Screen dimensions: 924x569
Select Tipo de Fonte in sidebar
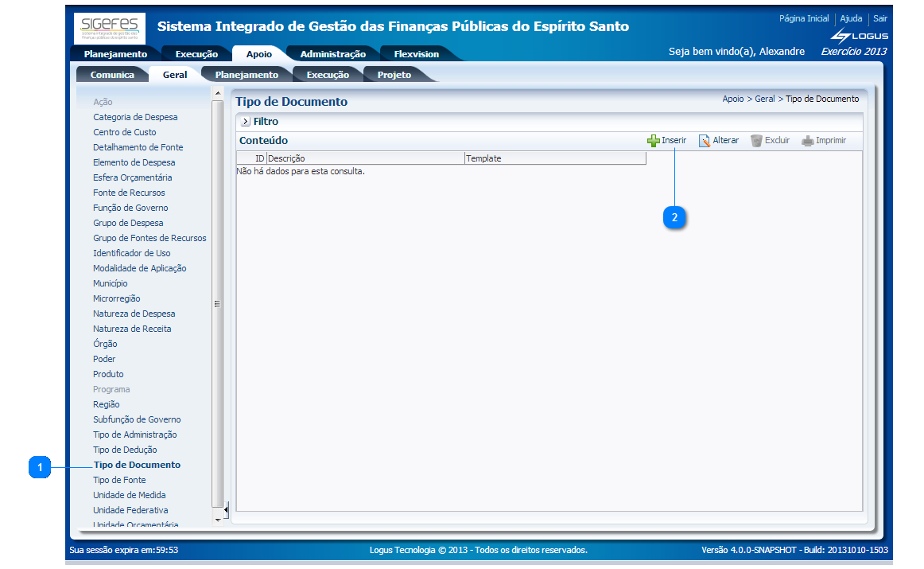click(x=119, y=480)
